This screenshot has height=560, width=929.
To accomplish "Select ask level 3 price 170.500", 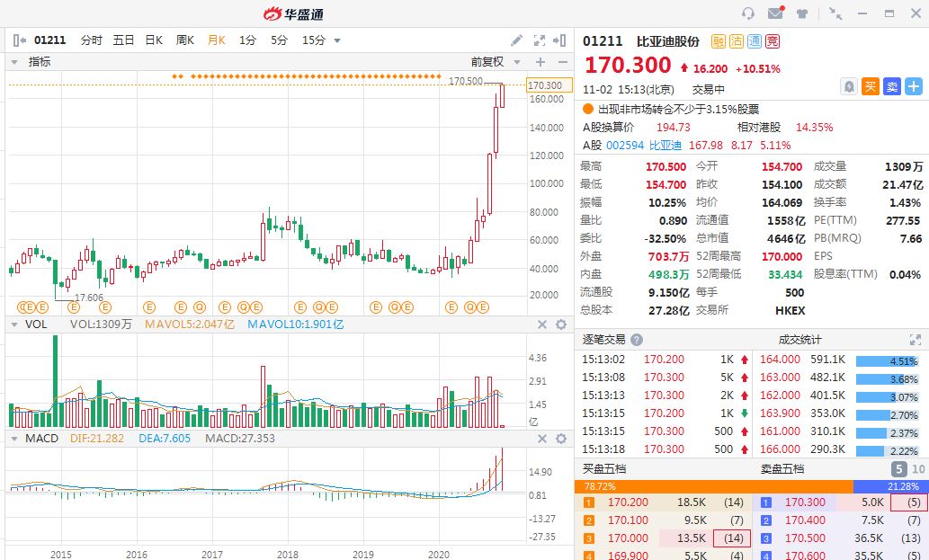I will pos(805,538).
